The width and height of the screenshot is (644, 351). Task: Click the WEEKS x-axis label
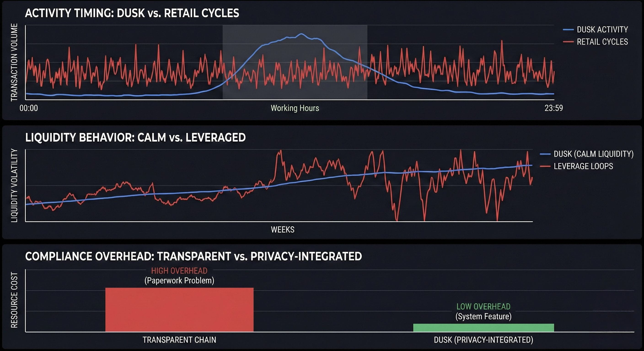pyautogui.click(x=282, y=230)
